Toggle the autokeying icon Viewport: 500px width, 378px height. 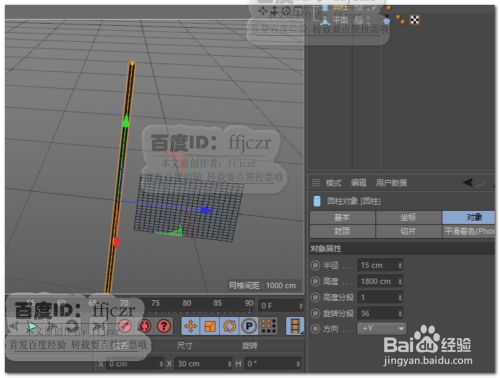point(144,326)
